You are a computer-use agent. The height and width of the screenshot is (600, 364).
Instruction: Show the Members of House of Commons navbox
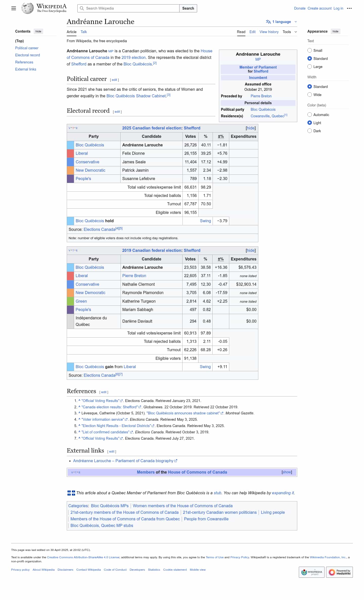point(287,472)
